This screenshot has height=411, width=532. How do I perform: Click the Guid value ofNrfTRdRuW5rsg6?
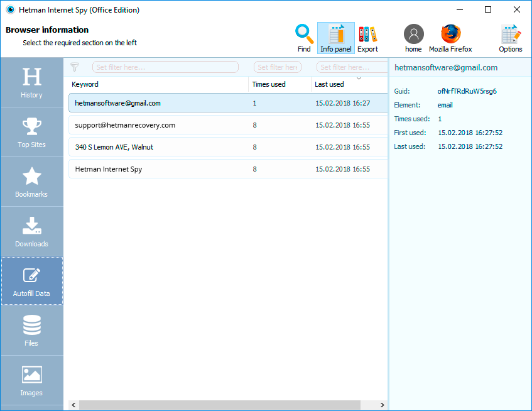[467, 91]
